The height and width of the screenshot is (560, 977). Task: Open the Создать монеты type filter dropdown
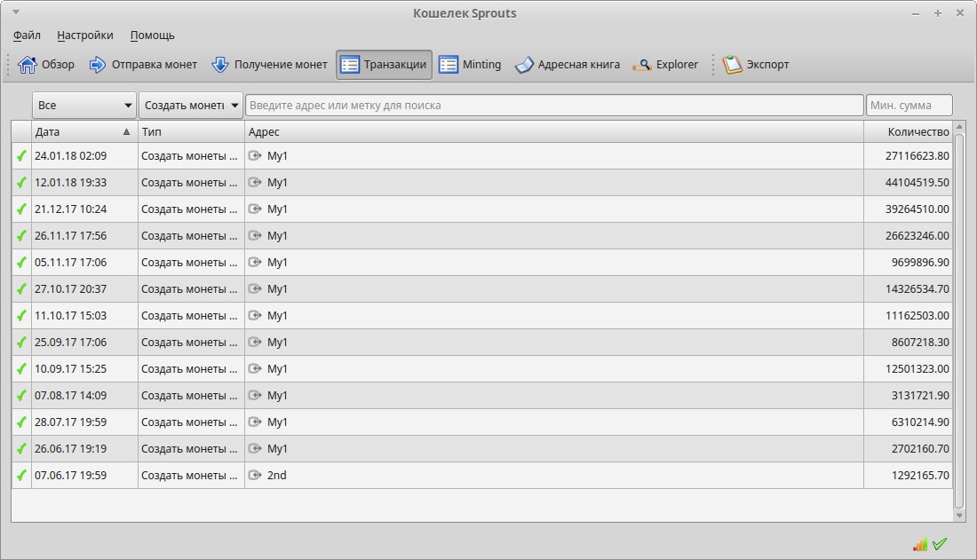pyautogui.click(x=191, y=106)
